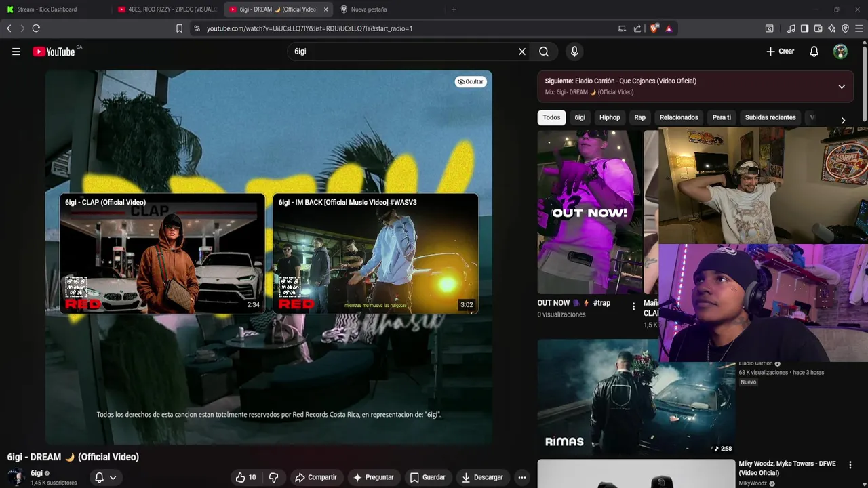The width and height of the screenshot is (868, 488).
Task: Click the Brave Shields lion icon
Action: (x=654, y=28)
